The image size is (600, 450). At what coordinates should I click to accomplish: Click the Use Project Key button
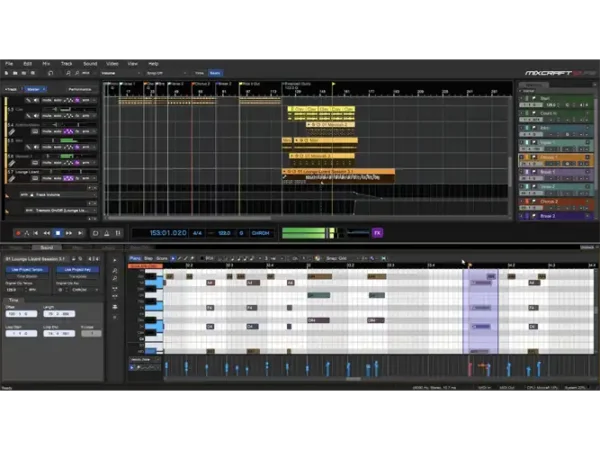click(x=78, y=270)
